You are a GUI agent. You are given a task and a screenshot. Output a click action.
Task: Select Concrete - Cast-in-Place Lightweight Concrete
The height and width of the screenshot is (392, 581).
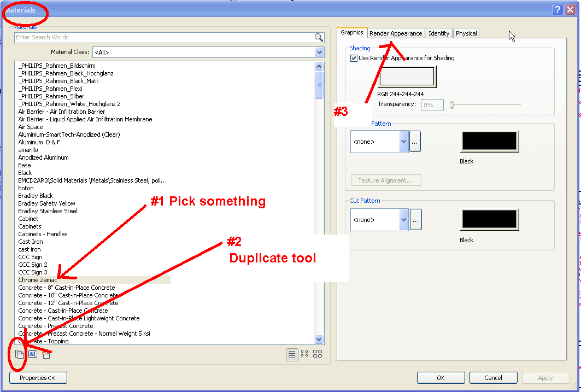pyautogui.click(x=79, y=318)
